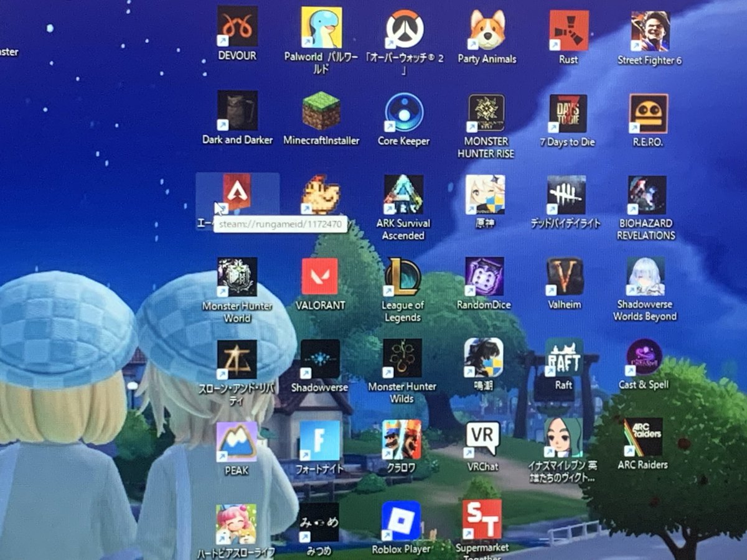Image resolution: width=747 pixels, height=560 pixels.
Task: Select the 鳴潮 shortcut icon
Action: pos(484,358)
